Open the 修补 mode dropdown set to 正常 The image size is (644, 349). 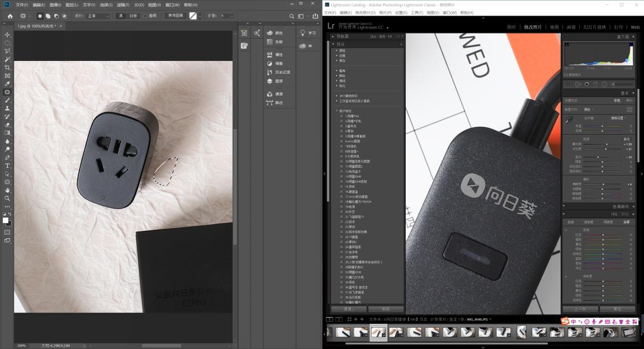pos(98,16)
